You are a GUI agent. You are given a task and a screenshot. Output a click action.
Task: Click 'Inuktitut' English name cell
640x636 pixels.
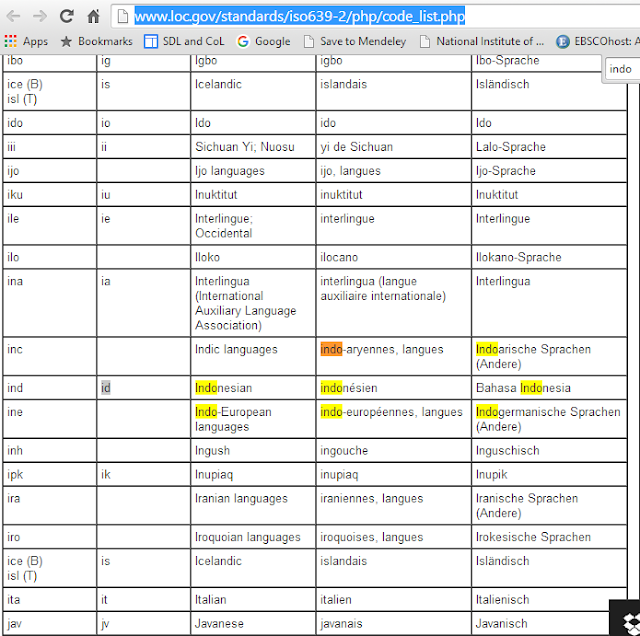pyautogui.click(x=253, y=194)
